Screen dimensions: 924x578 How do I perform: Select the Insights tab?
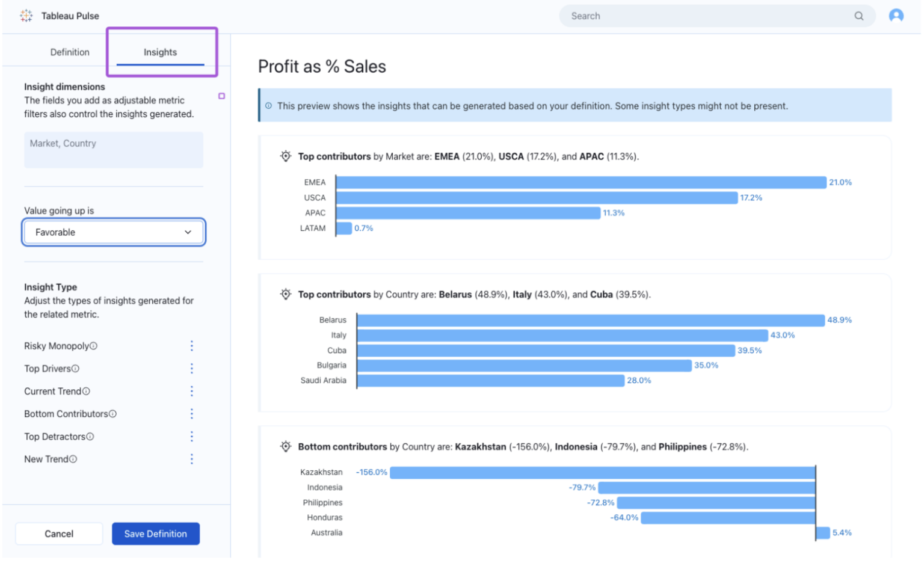[159, 52]
